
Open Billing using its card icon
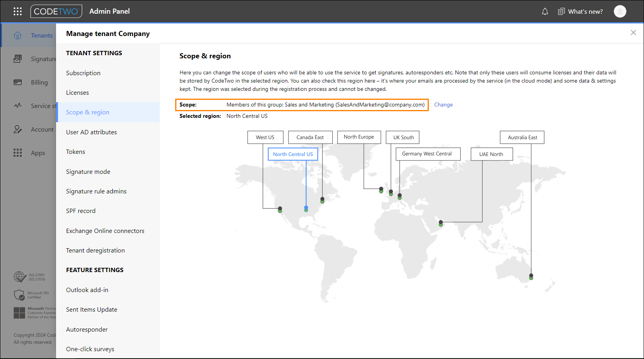click(x=18, y=82)
